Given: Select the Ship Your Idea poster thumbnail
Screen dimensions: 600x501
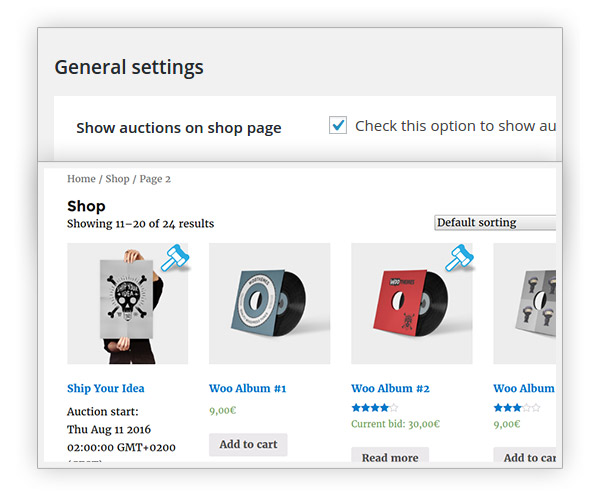Looking at the screenshot, I should (x=127, y=304).
